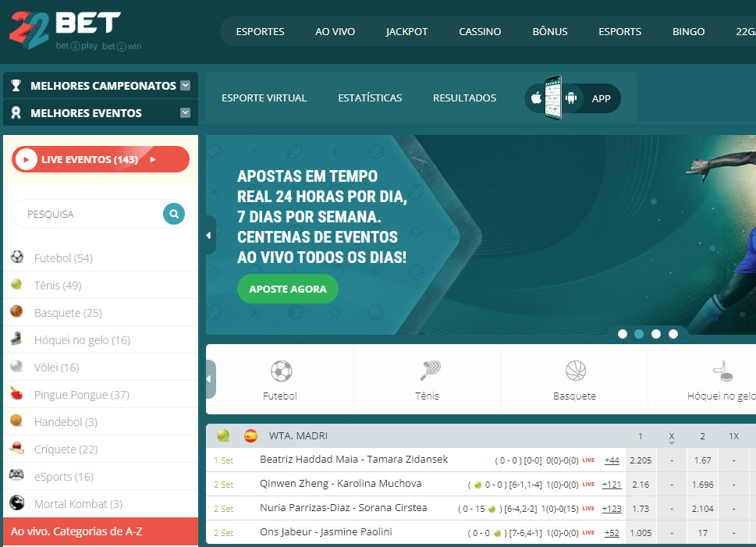Image resolution: width=756 pixels, height=547 pixels.
Task: Expand the Melhores Eventos dropdown arrow
Action: click(x=185, y=113)
